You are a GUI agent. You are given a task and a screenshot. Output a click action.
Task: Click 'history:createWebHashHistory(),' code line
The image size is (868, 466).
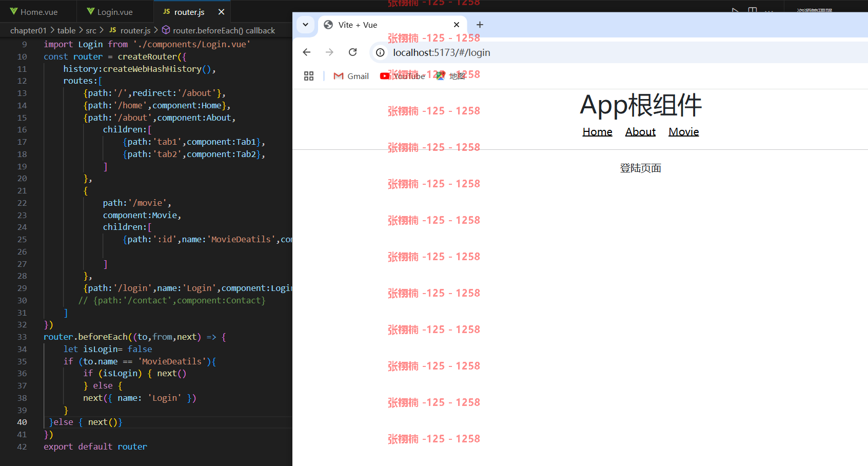[140, 69]
